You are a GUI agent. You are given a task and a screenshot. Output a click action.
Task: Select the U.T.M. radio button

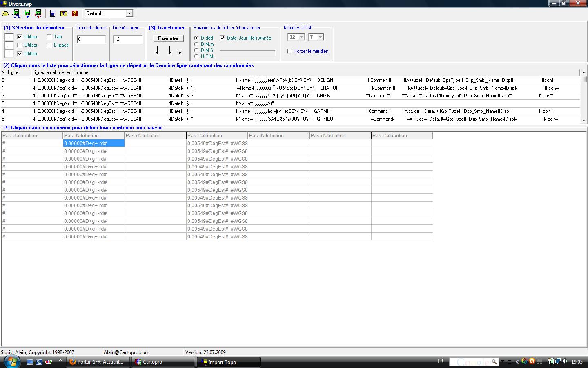tap(196, 56)
